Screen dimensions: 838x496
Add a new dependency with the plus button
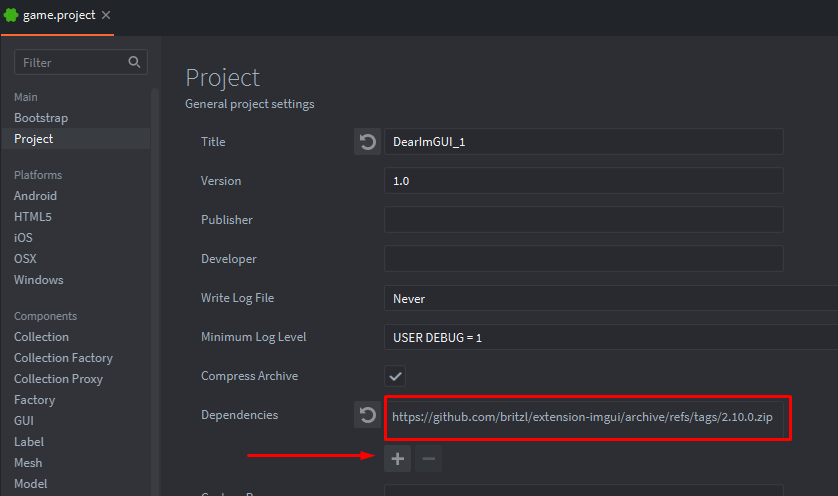tap(397, 459)
